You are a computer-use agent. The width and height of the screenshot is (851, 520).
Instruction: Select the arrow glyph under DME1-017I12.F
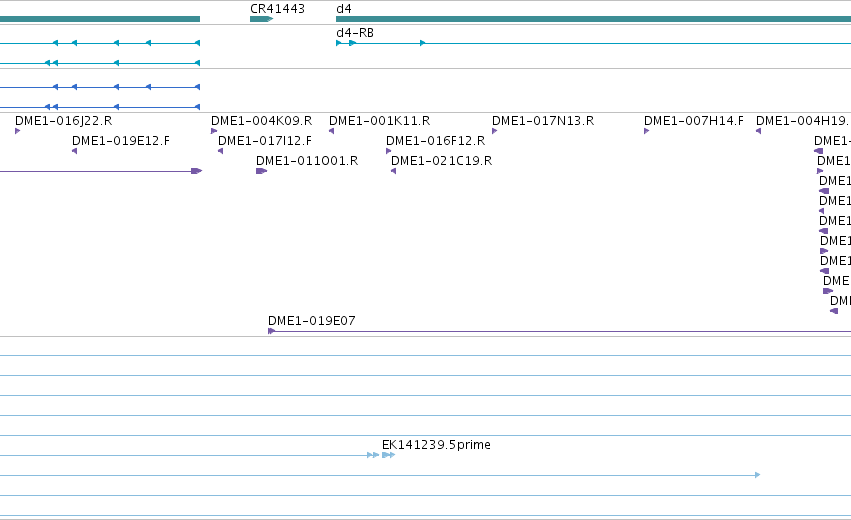tap(220, 151)
